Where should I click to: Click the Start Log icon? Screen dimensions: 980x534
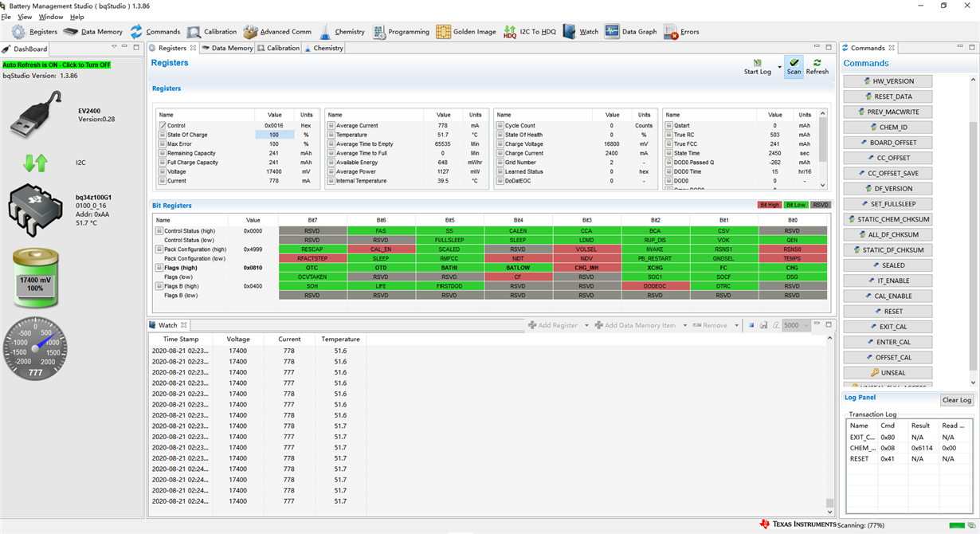click(x=757, y=62)
